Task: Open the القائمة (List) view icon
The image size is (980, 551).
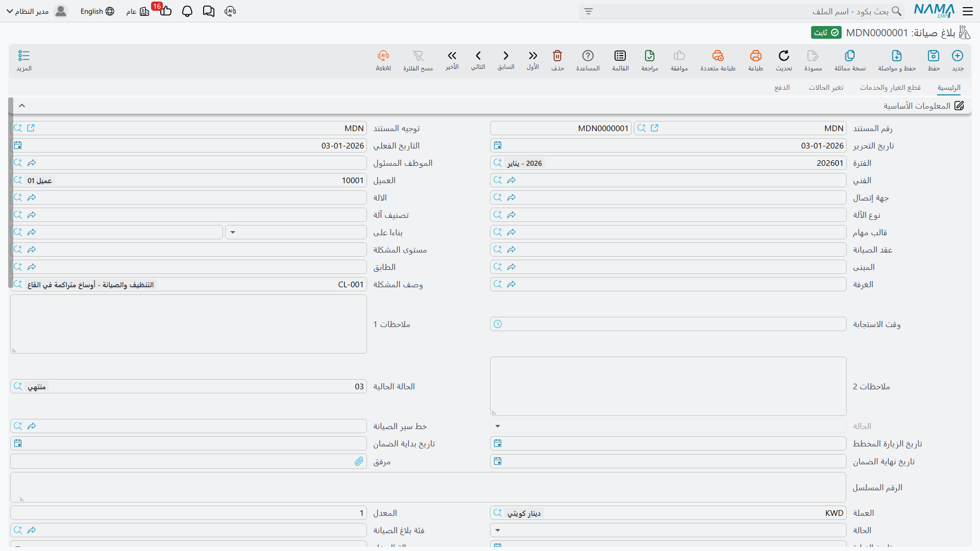Action: pyautogui.click(x=620, y=56)
